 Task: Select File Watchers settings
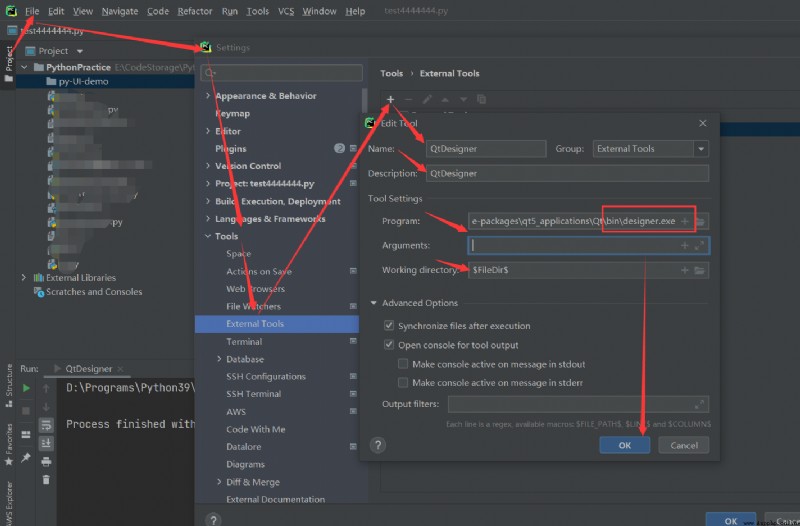tap(254, 306)
